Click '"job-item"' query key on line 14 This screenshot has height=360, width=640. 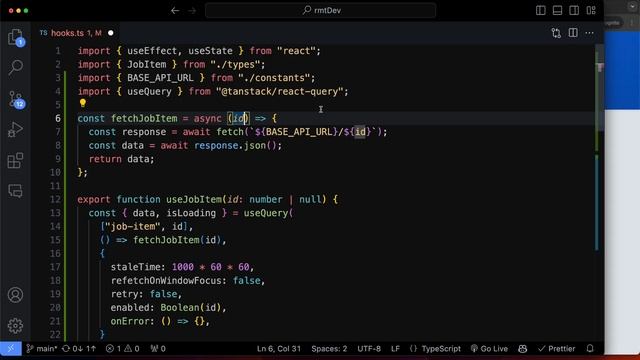pos(133,227)
